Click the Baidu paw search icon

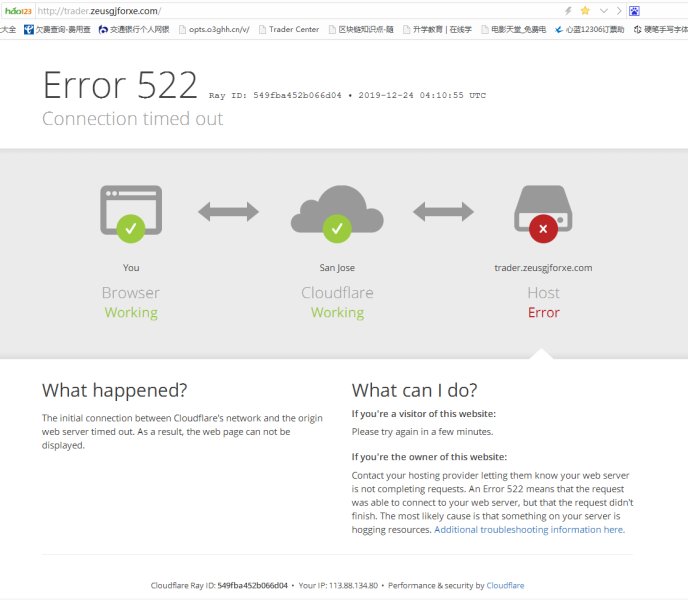pos(634,11)
